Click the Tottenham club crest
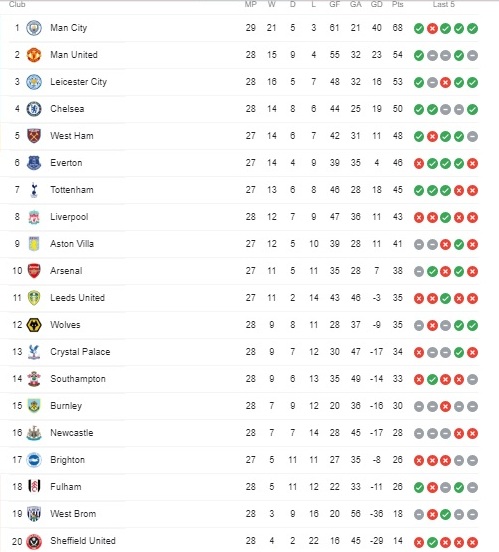The width and height of the screenshot is (499, 552). 34,190
